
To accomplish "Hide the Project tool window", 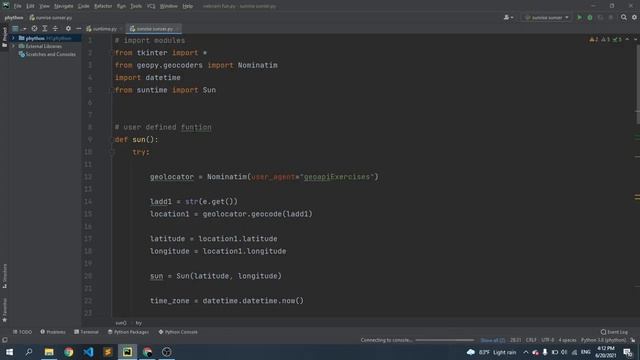I will point(78,29).
